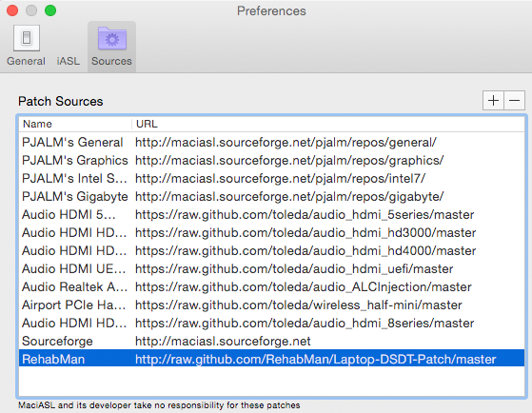The height and width of the screenshot is (413, 532).
Task: Select the PJALM's Gigabyte row
Action: click(x=271, y=196)
